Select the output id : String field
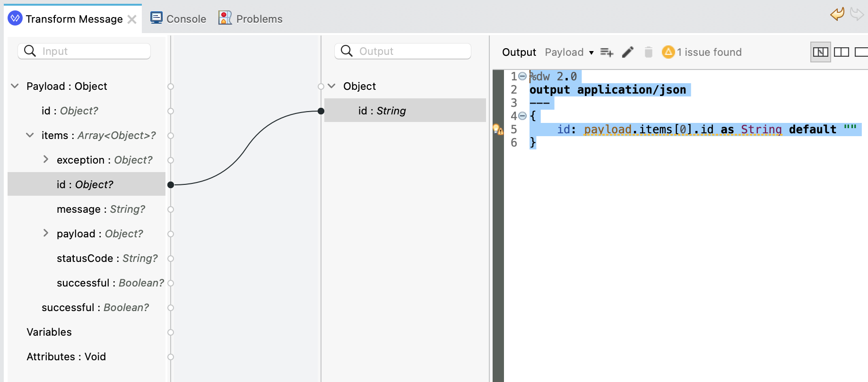This screenshot has height=382, width=868. pyautogui.click(x=382, y=111)
